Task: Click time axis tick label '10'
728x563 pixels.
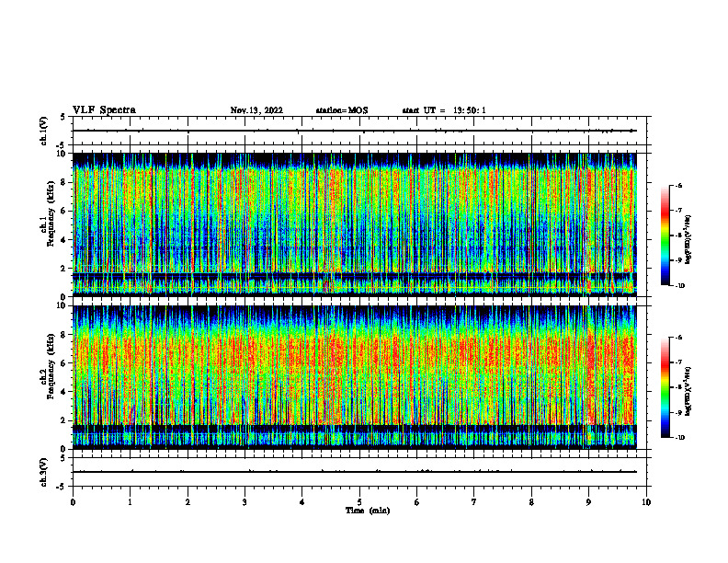Action: (x=646, y=502)
